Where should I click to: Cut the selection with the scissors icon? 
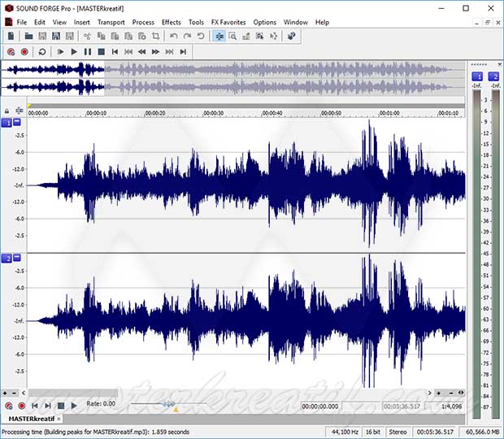click(x=87, y=36)
